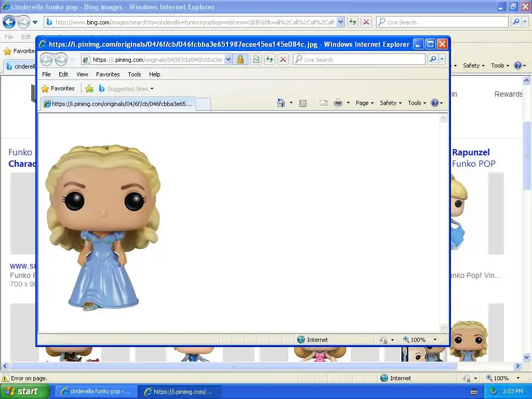532x399 pixels.
Task: Click Refresh icon in pinimg window
Action: [270, 60]
